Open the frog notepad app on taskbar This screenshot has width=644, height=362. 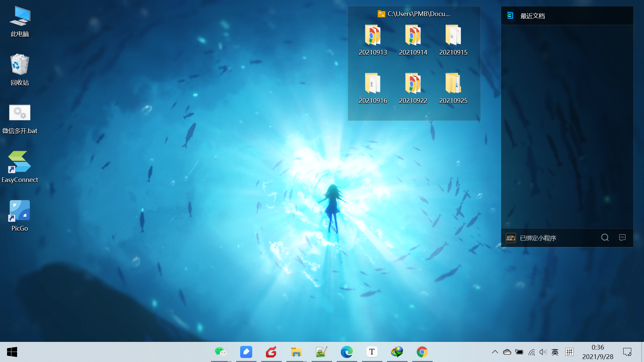pos(322,352)
